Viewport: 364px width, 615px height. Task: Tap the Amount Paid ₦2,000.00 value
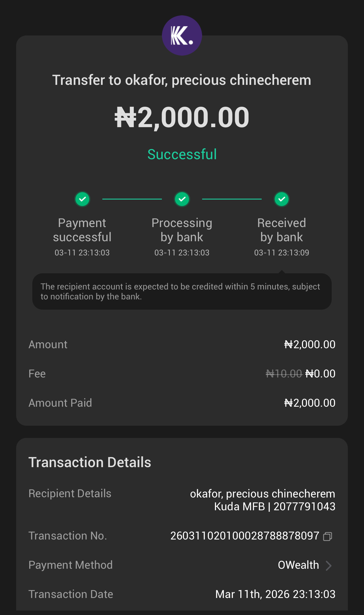pyautogui.click(x=310, y=403)
